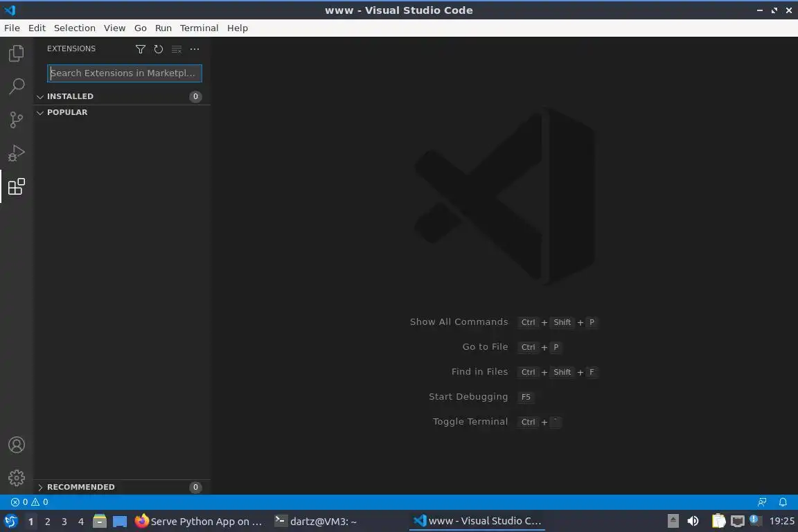Click the show desktop taskbar icon
This screenshot has width=798, height=532.
point(120,522)
